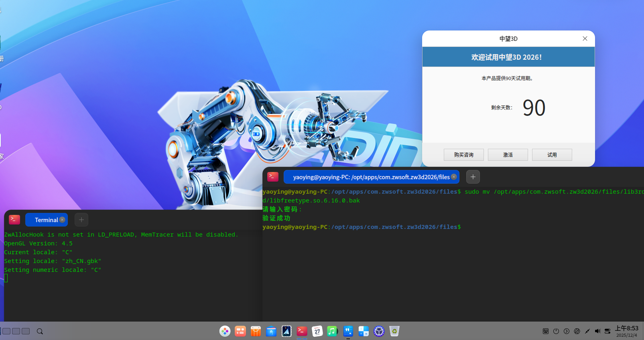Open the mail app from the dock
The width and height of the screenshot is (644, 340).
[x=286, y=331]
